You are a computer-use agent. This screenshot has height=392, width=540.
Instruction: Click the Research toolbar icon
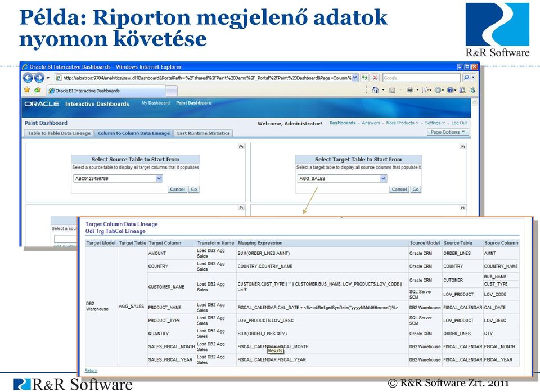coord(462,90)
